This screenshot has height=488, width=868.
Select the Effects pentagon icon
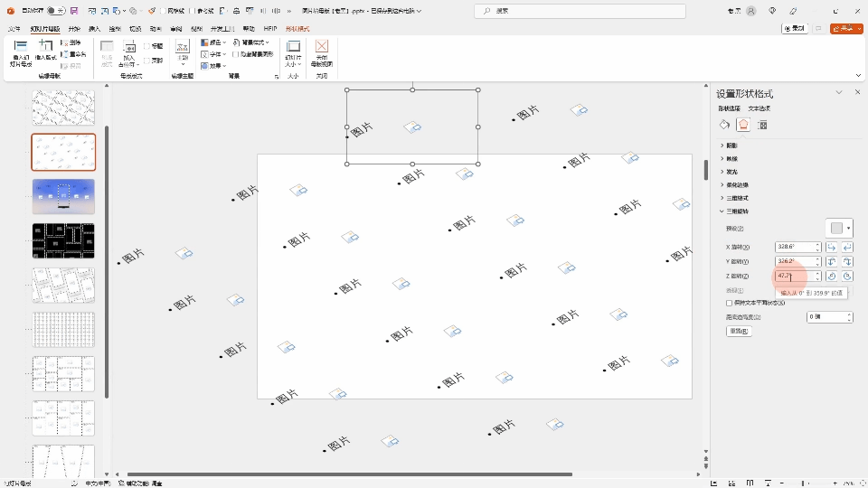tap(743, 125)
